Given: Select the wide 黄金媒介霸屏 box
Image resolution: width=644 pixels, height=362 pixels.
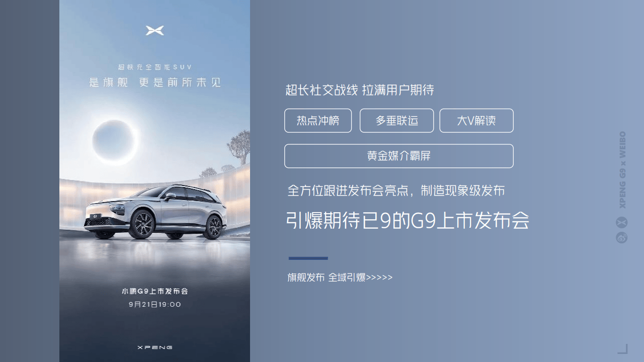Looking at the screenshot, I should pyautogui.click(x=399, y=156).
